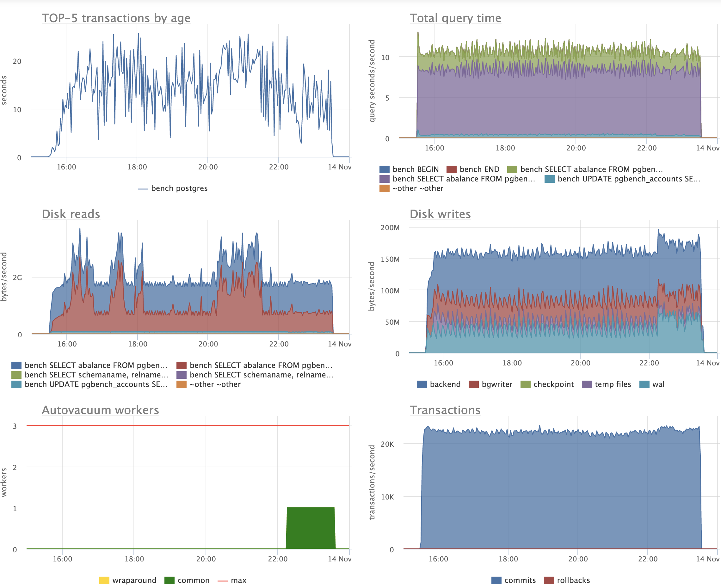The image size is (721, 588).
Task: Click the bgwriter legend swatch
Action: (x=473, y=384)
